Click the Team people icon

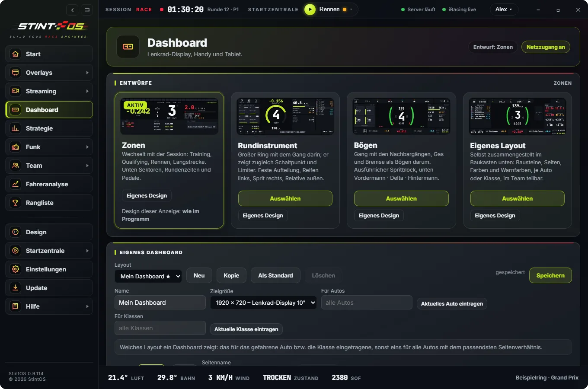click(16, 166)
